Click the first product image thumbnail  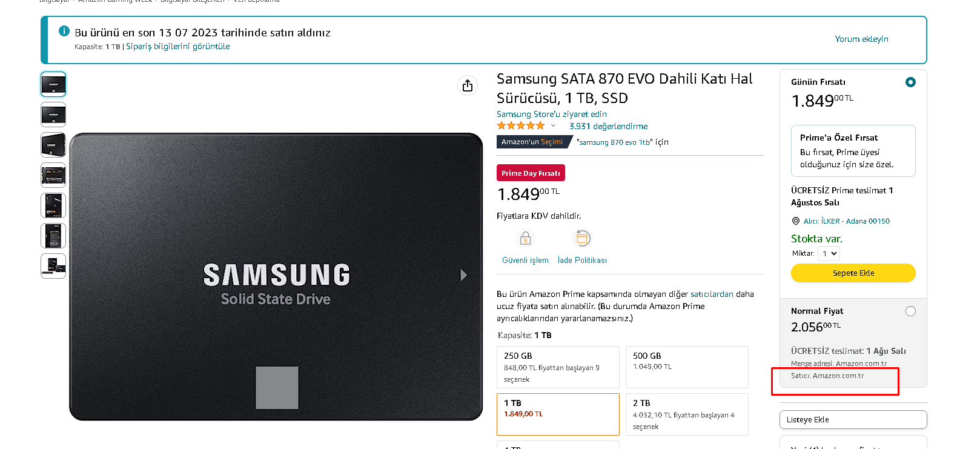pos(53,84)
